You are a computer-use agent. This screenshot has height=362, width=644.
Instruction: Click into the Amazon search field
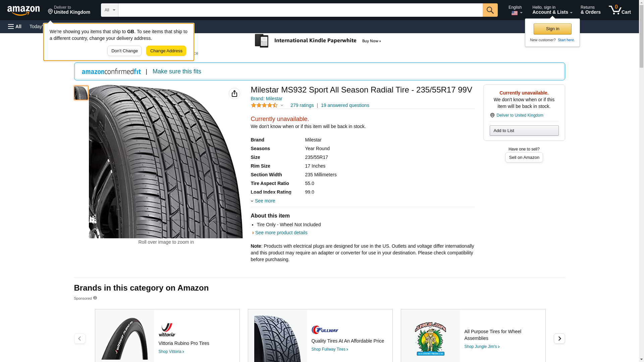coord(300,10)
